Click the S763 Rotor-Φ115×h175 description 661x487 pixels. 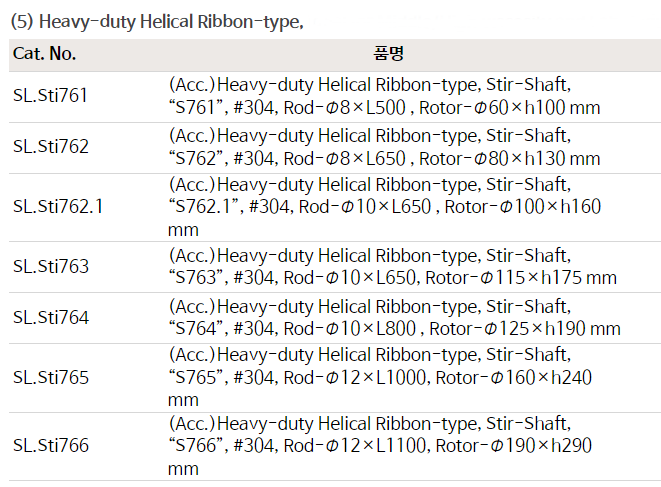[x=392, y=278]
